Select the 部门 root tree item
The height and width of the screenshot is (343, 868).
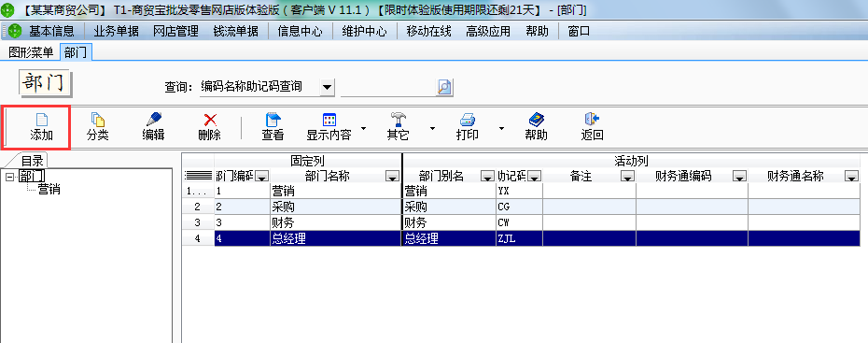[32, 177]
